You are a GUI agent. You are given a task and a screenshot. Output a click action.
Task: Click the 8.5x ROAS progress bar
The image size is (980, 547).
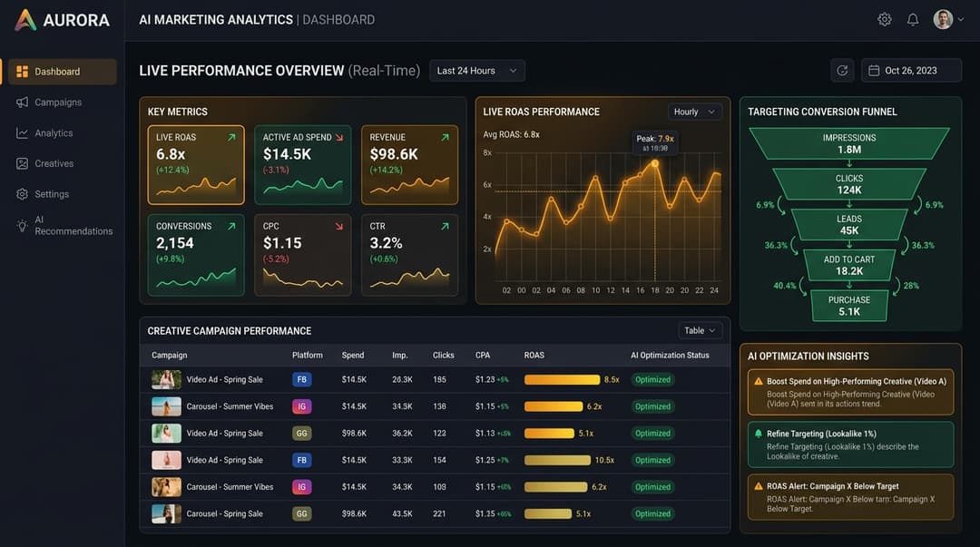click(x=562, y=379)
